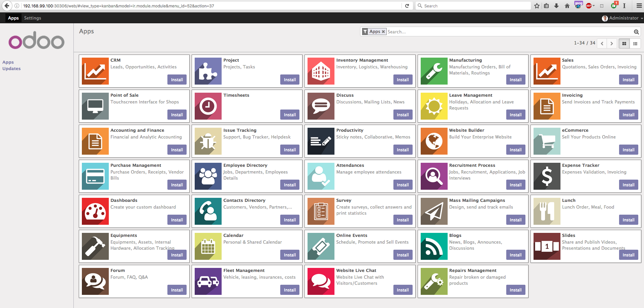This screenshot has width=644, height=308.
Task: Open the browser hamburger menu
Action: click(x=639, y=6)
